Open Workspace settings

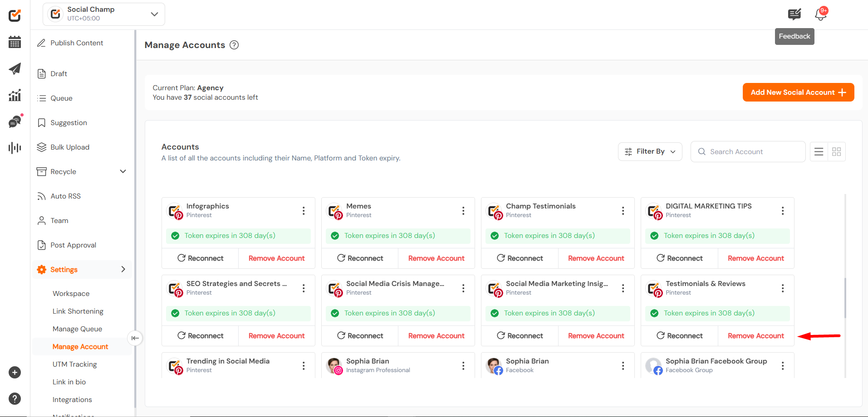click(71, 293)
